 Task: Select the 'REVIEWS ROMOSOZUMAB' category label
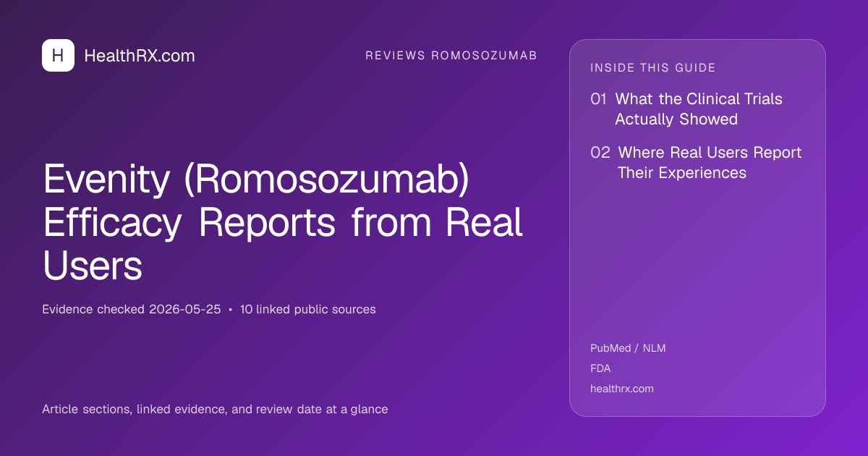point(451,56)
